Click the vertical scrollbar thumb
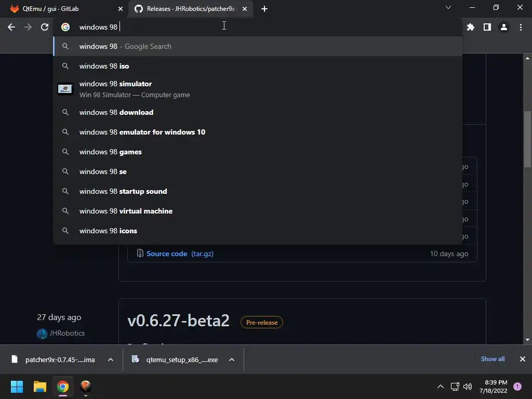The height and width of the screenshot is (399, 532). point(527,139)
